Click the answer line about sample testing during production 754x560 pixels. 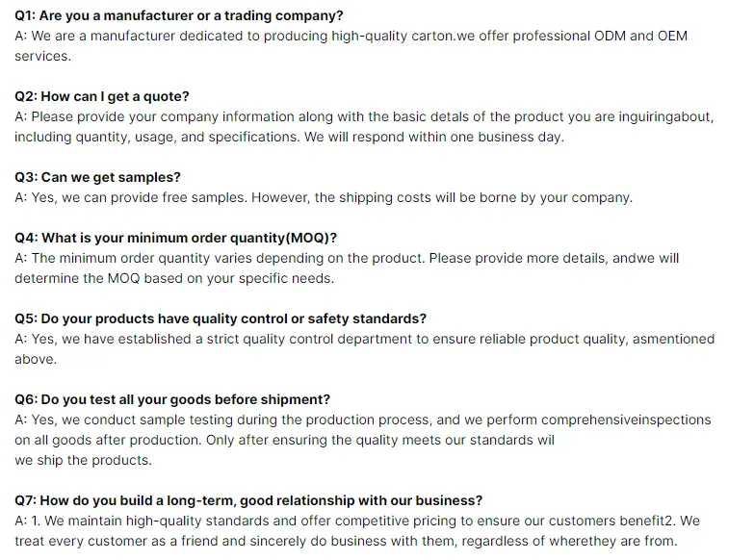(362, 420)
